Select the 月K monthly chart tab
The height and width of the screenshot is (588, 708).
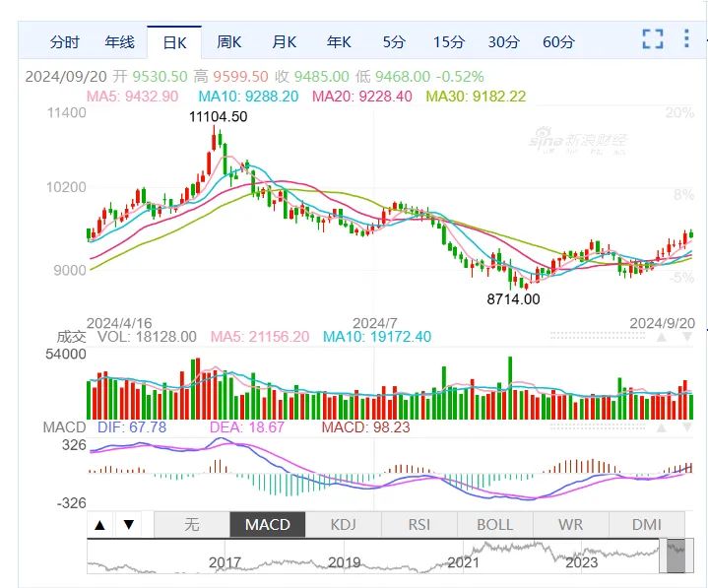click(284, 42)
